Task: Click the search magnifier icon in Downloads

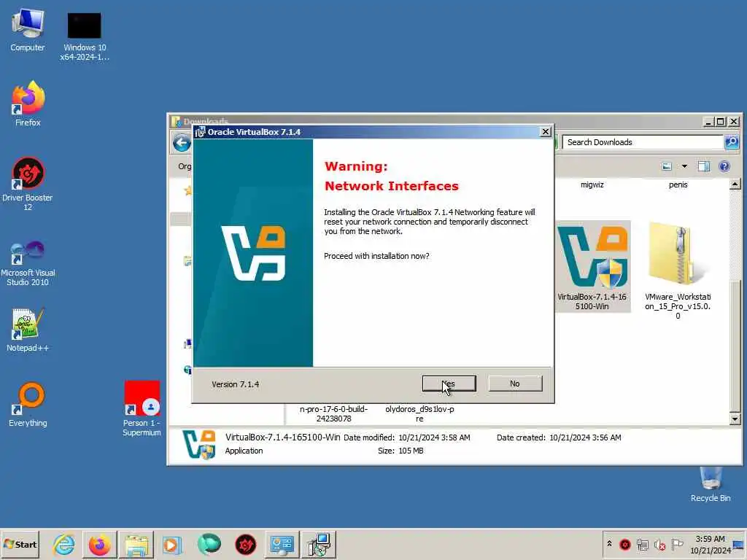Action: tap(731, 142)
